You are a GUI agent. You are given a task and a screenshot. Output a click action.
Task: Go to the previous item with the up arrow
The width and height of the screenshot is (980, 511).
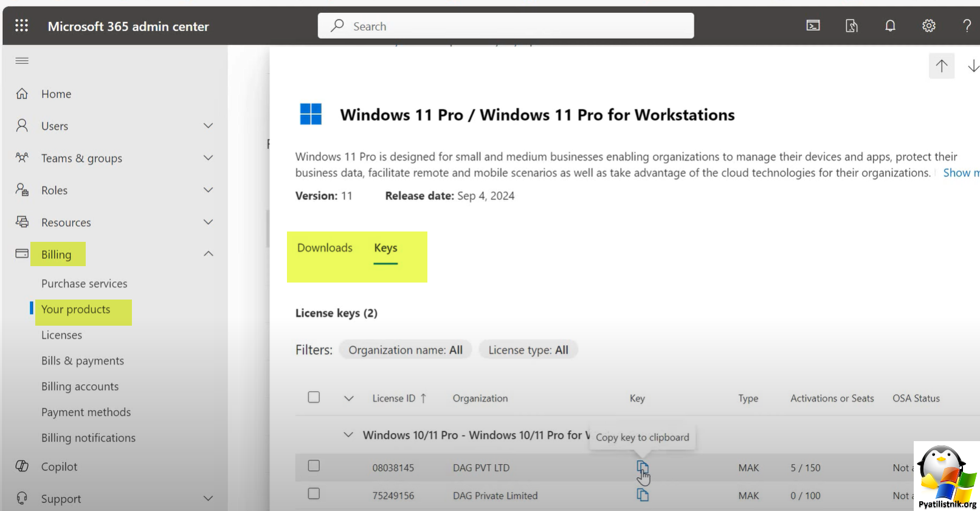[942, 66]
